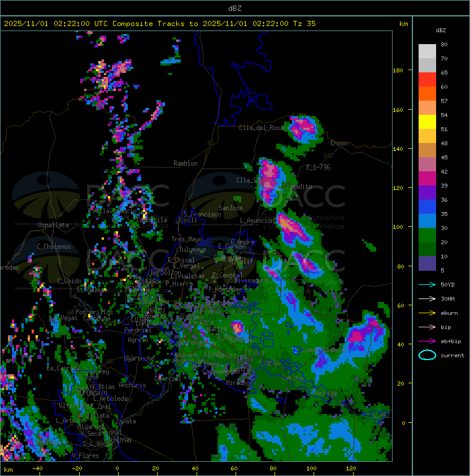
Task: Click the 'S_Francisco' place label
Action: (x=202, y=214)
